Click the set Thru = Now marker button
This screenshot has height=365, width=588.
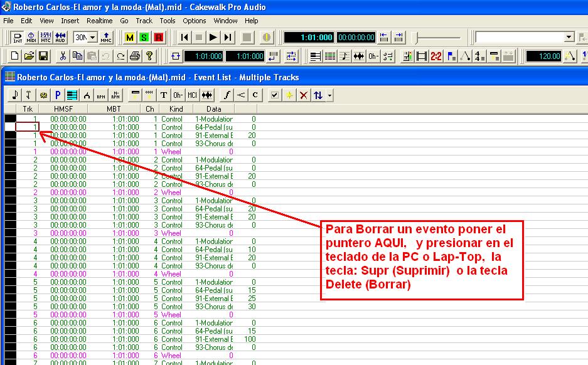click(398, 37)
